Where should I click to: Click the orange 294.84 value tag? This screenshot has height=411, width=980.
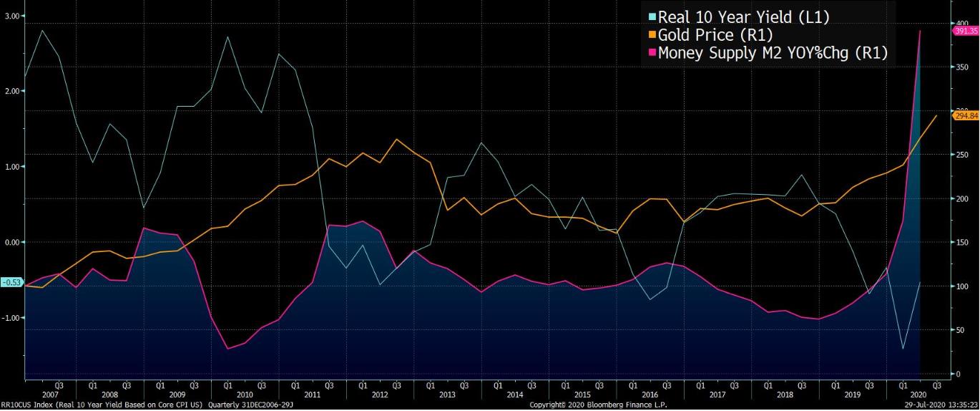[966, 115]
